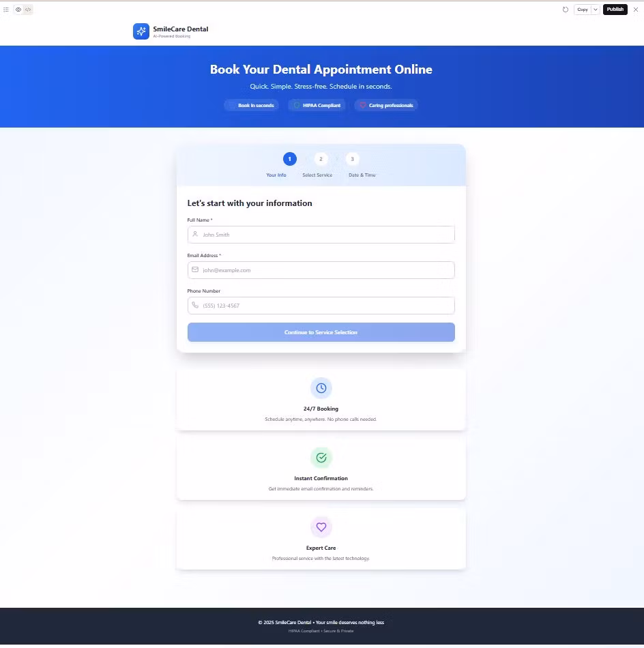Screen dimensions: 644x648
Task: Click the purple heart Expert Care icon
Action: pos(321,527)
